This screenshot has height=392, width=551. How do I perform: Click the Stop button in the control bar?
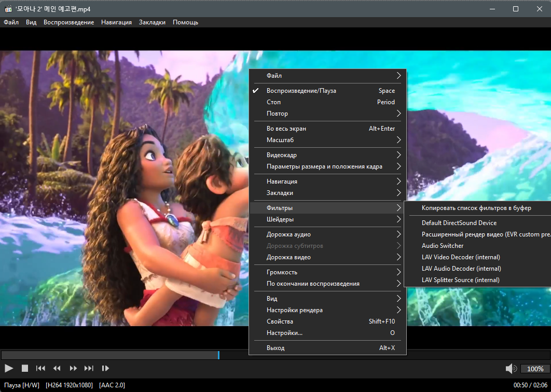(24, 368)
